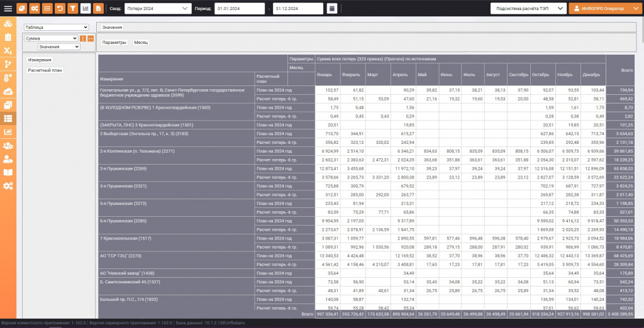The height and width of the screenshot is (328, 644).
Task: Open the X1 variables sidebar icon
Action: point(8,51)
